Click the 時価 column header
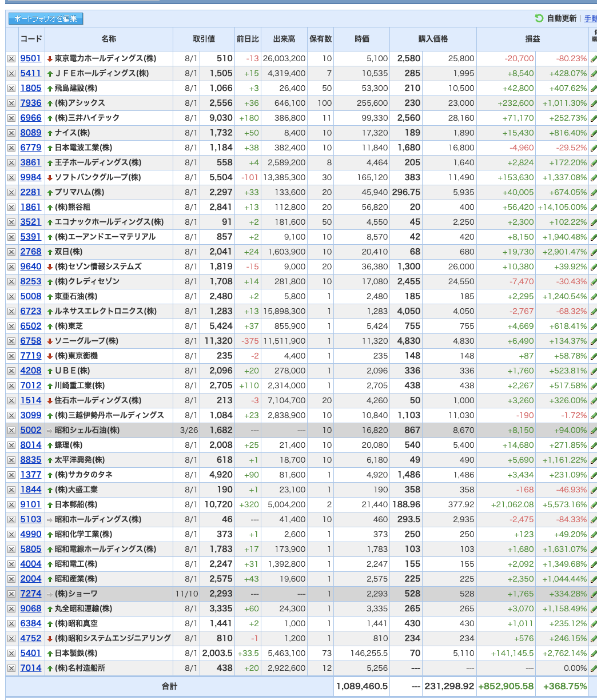 click(x=362, y=39)
